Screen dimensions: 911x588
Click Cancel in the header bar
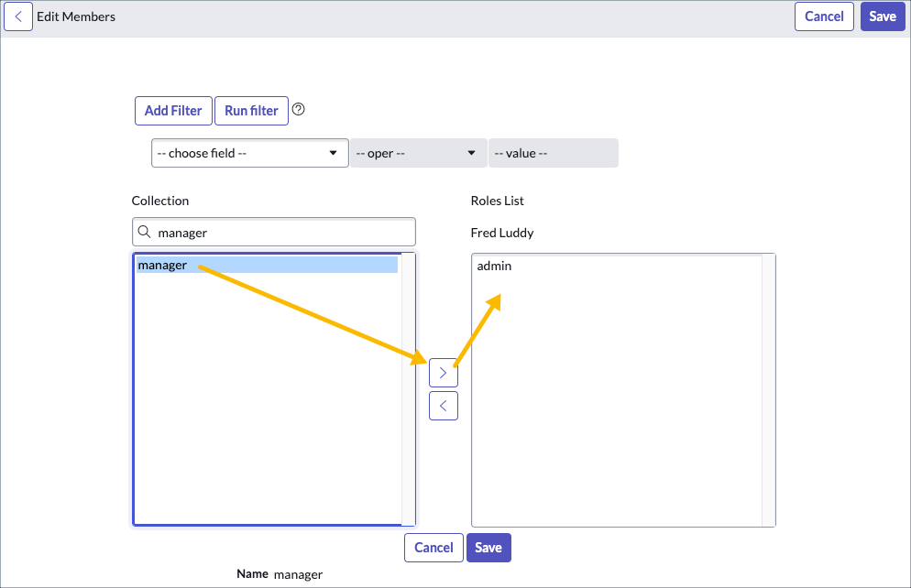pos(824,16)
